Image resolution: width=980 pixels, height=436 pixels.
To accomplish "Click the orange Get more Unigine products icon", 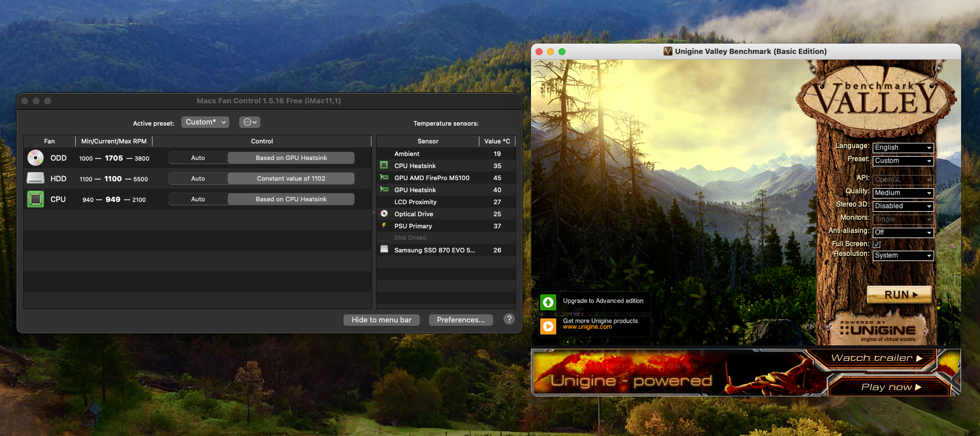I will coord(548,326).
